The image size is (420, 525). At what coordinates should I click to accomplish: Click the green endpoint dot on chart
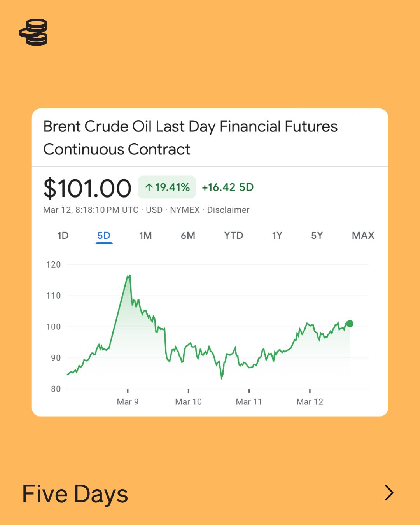click(x=350, y=324)
